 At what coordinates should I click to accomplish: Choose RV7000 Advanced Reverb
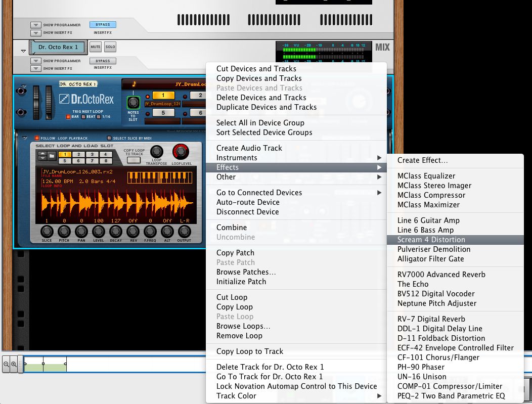pyautogui.click(x=455, y=275)
